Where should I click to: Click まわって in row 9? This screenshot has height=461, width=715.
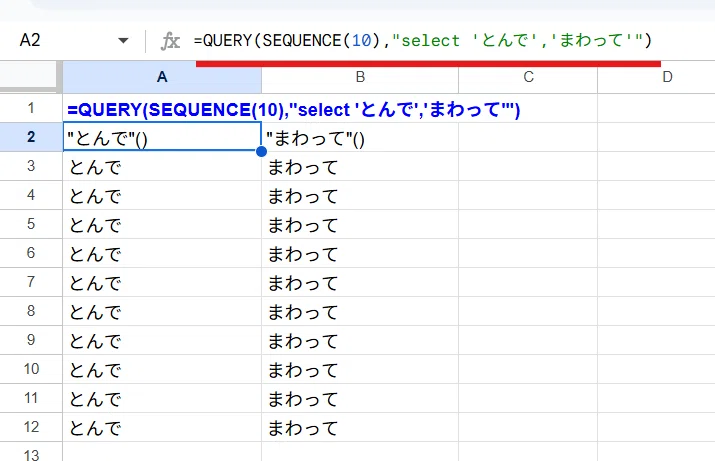click(x=303, y=341)
